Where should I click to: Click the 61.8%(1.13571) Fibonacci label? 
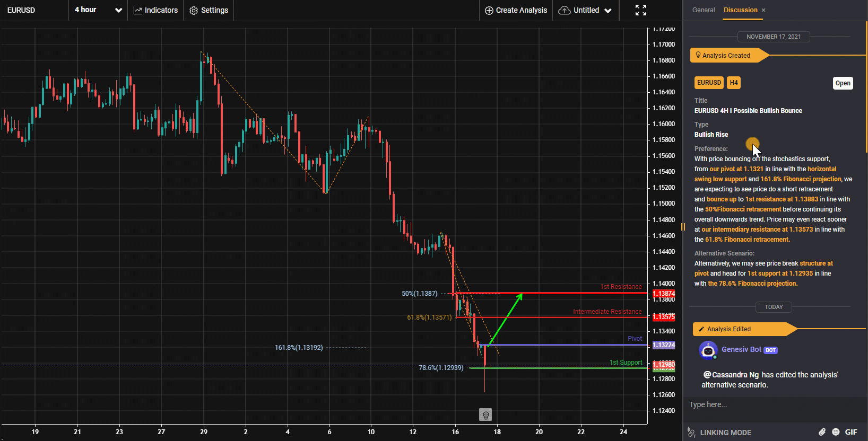tap(429, 317)
